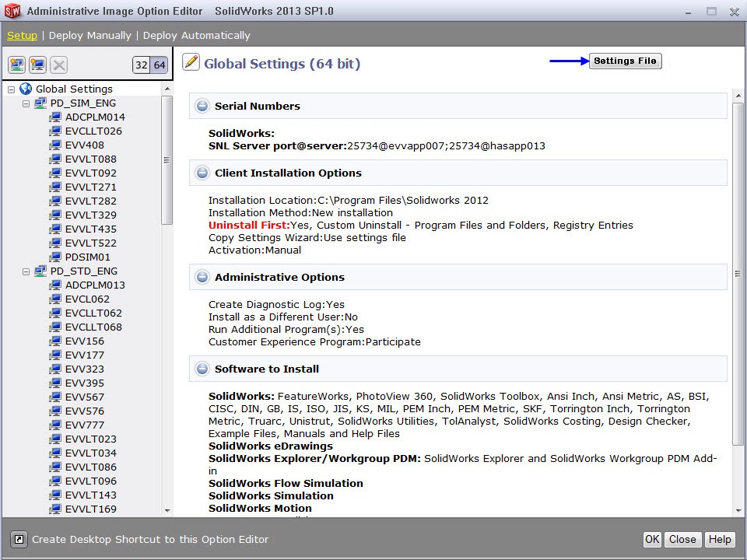Select machine ADCPLM013 in the tree
This screenshot has width=747, height=560.
[x=95, y=285]
